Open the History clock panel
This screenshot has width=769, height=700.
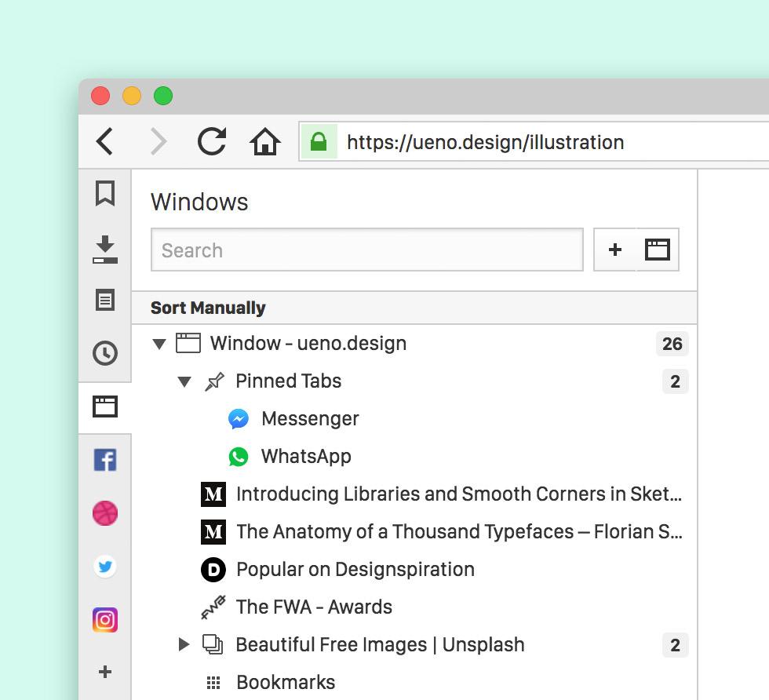pos(105,353)
